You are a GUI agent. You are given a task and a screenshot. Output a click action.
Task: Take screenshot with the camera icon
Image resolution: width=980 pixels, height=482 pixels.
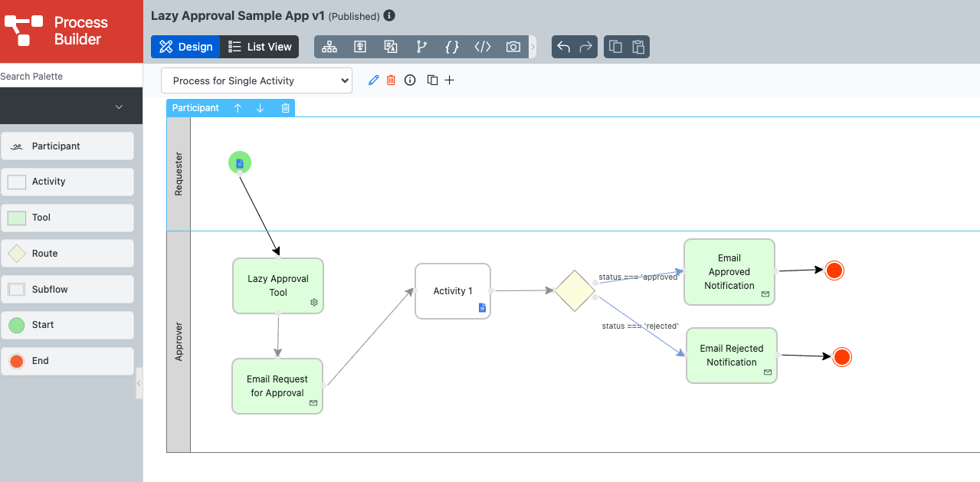[x=513, y=47]
